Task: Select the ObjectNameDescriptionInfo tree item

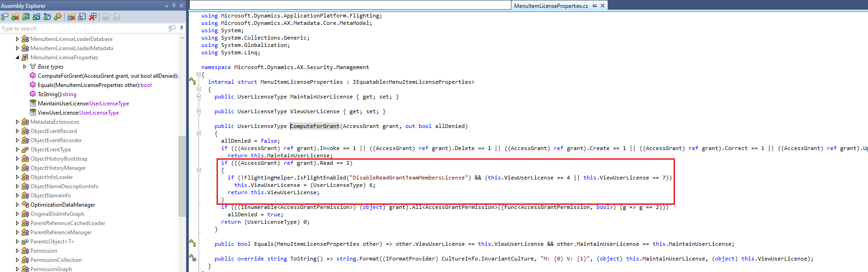Action: 65,186
